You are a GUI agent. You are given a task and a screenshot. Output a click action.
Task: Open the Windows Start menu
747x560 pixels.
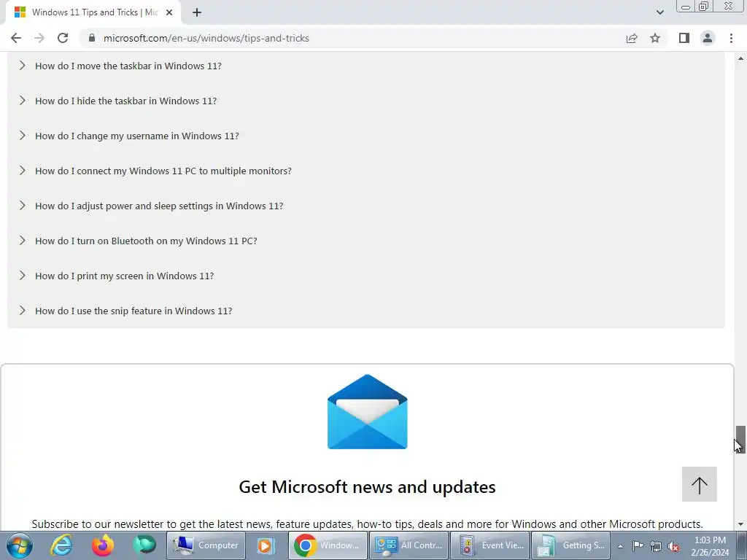point(20,545)
